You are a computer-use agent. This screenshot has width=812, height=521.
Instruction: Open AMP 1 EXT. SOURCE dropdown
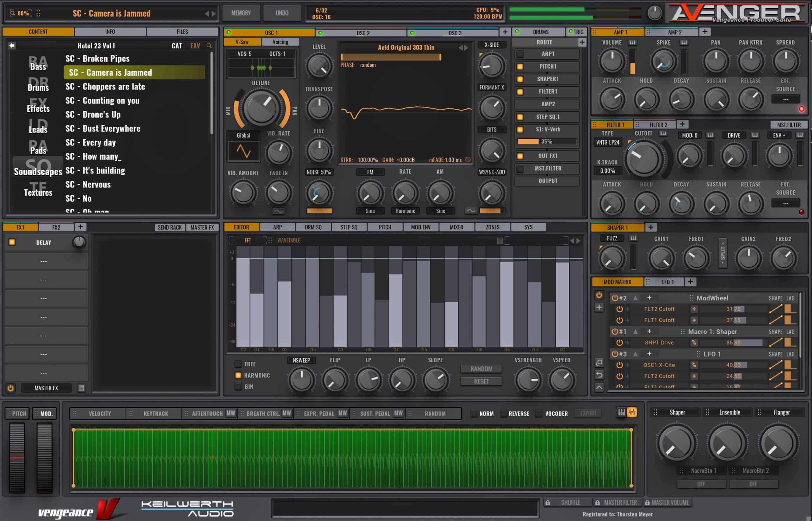(786, 99)
